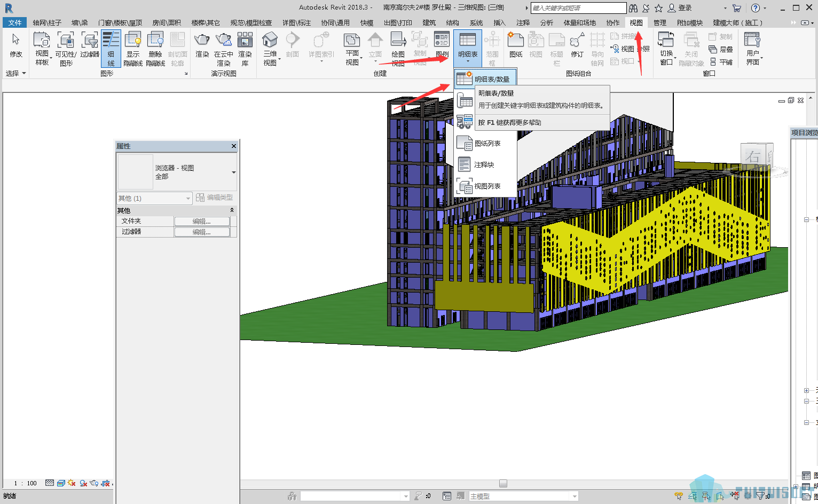Open 可见性/图形 visibility graphics settings

pos(66,48)
